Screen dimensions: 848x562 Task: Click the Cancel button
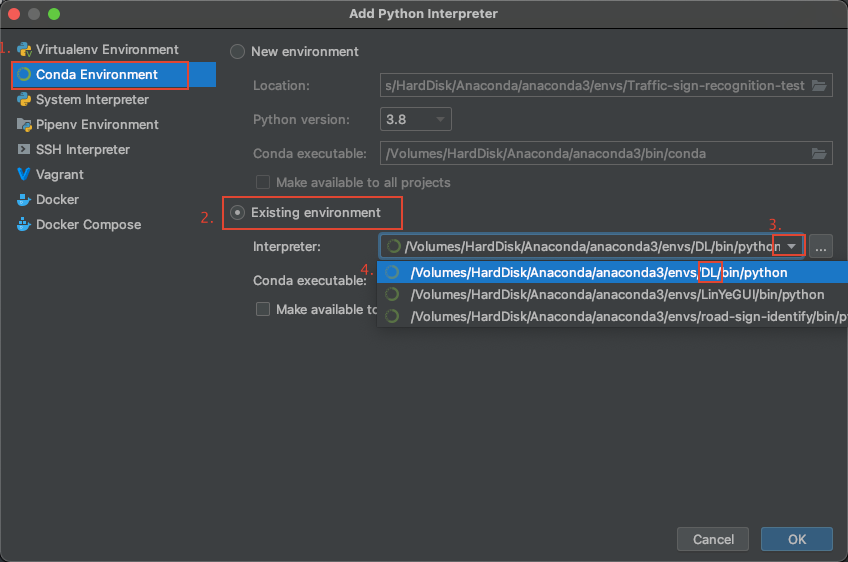pos(713,540)
